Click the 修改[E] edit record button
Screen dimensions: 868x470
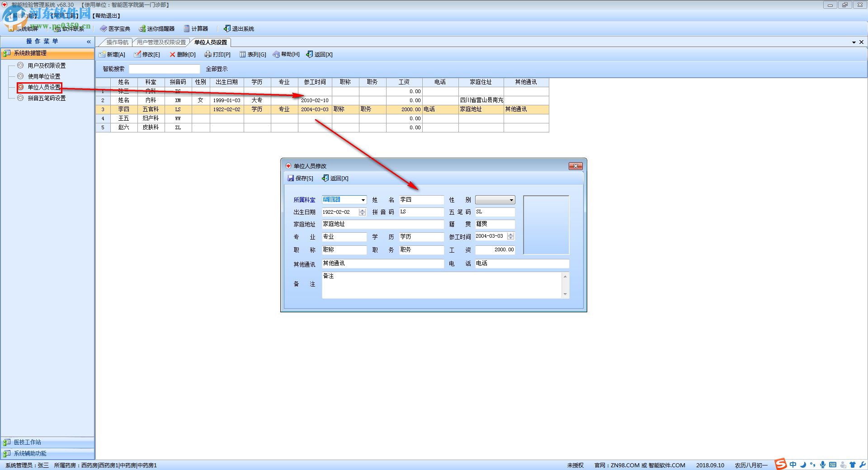147,54
